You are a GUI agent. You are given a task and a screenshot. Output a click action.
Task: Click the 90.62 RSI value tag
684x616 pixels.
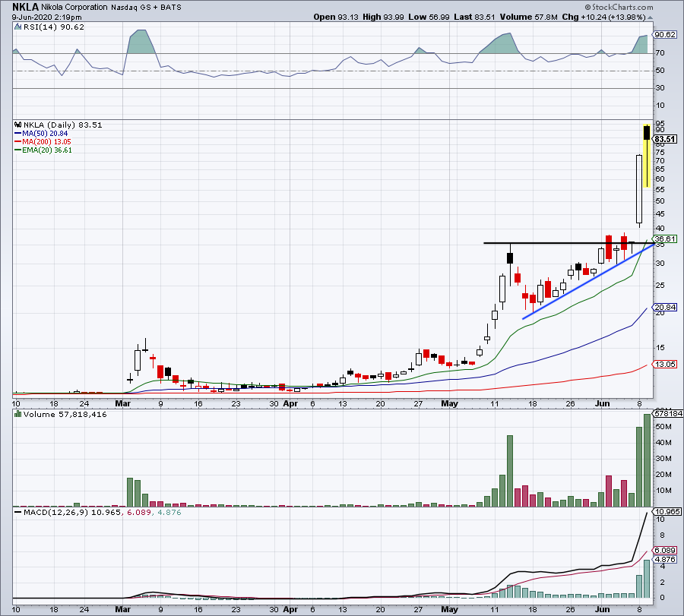tap(665, 34)
